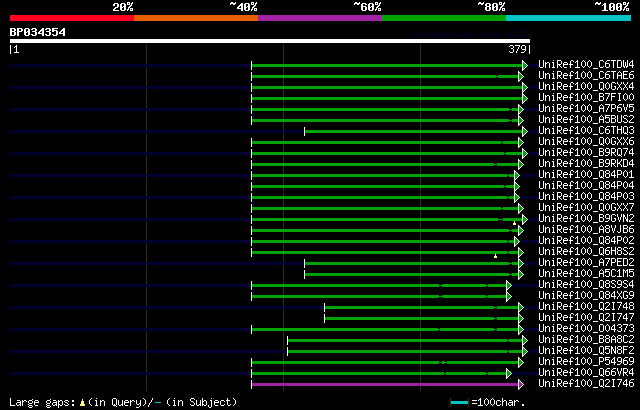This screenshot has width=640, height=410.
Task: Click the UniRef100_A5BUS2 label
Action: coord(586,120)
